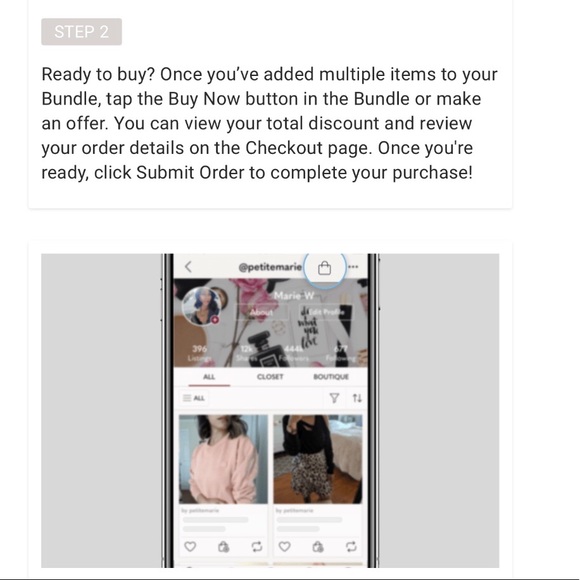This screenshot has height=580, width=580.
Task: Click the filter funnel icon
Action: point(334,398)
